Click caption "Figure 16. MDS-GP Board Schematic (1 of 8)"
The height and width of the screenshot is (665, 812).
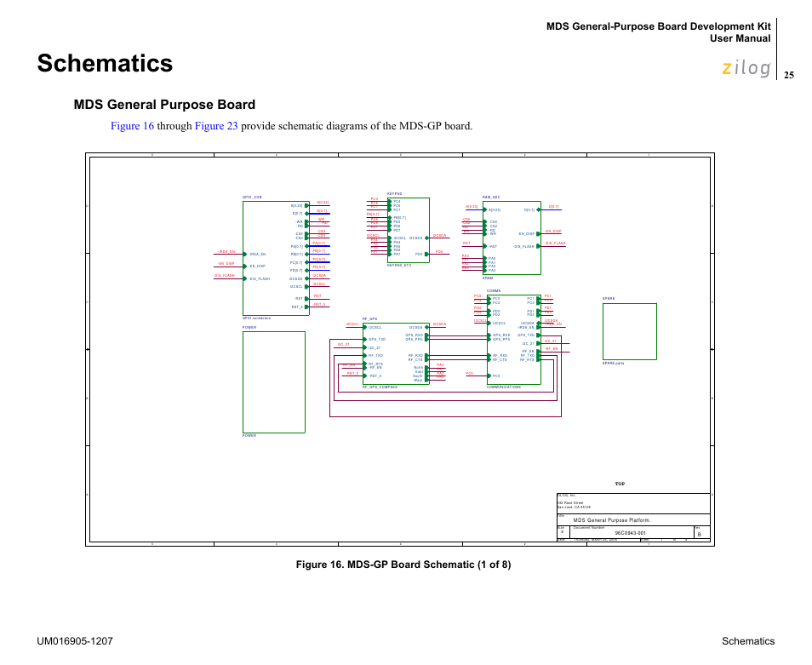[x=403, y=565]
